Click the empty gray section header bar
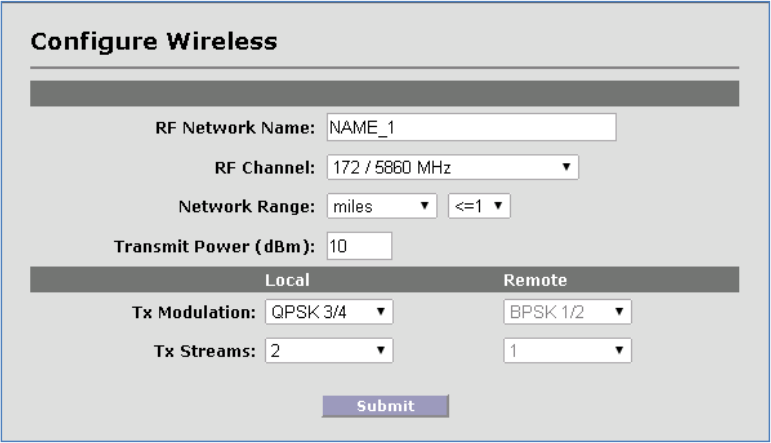Screen dimensions: 771x443 (385, 94)
